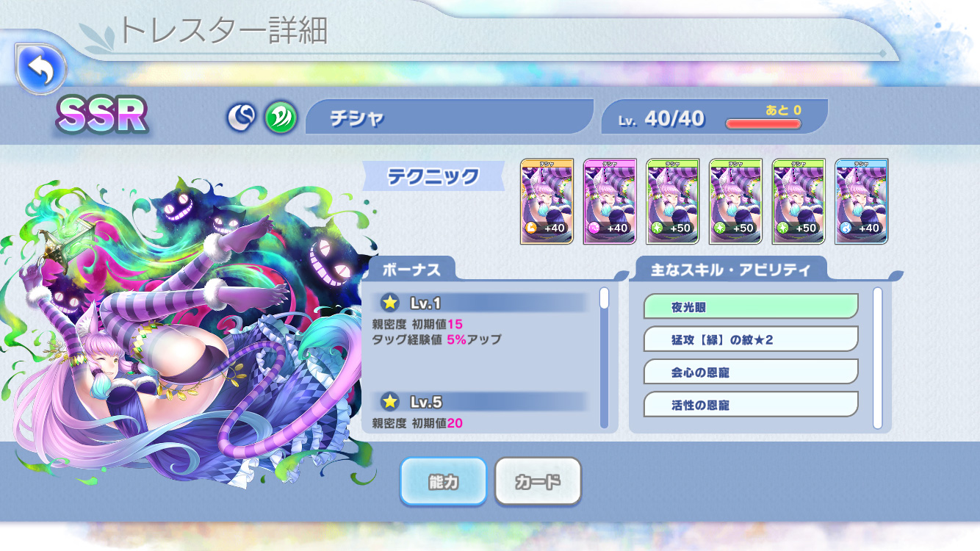
Task: Tap the star icon beside Lv.5 bonus
Action: pyautogui.click(x=390, y=401)
